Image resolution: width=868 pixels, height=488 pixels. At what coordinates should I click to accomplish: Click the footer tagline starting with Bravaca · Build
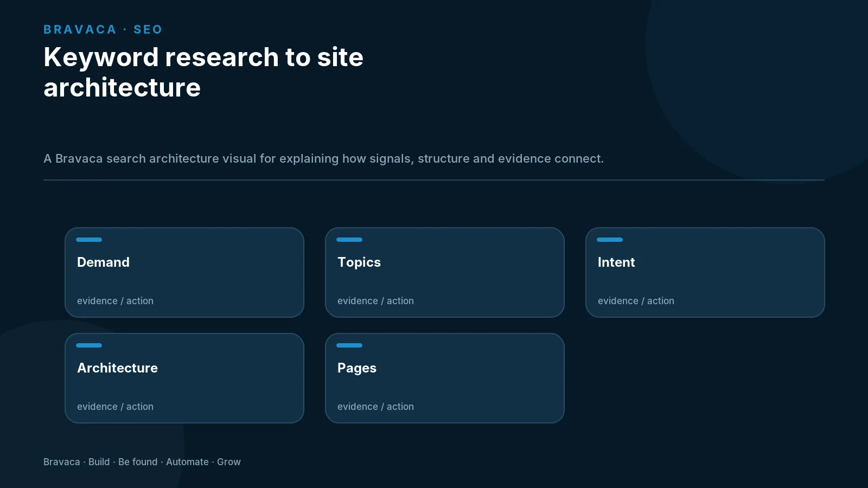(x=142, y=462)
